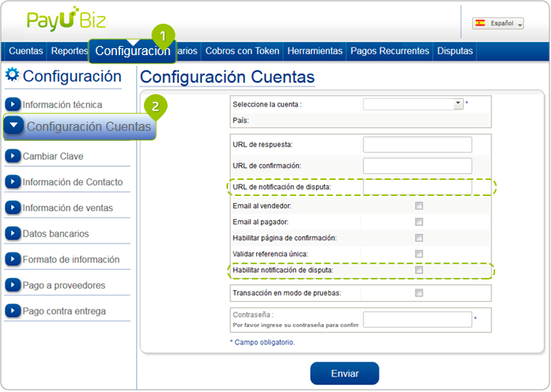Viewport: 551px width, 392px height.
Task: Open the Pagos Recurrentes tab
Action: (x=390, y=51)
